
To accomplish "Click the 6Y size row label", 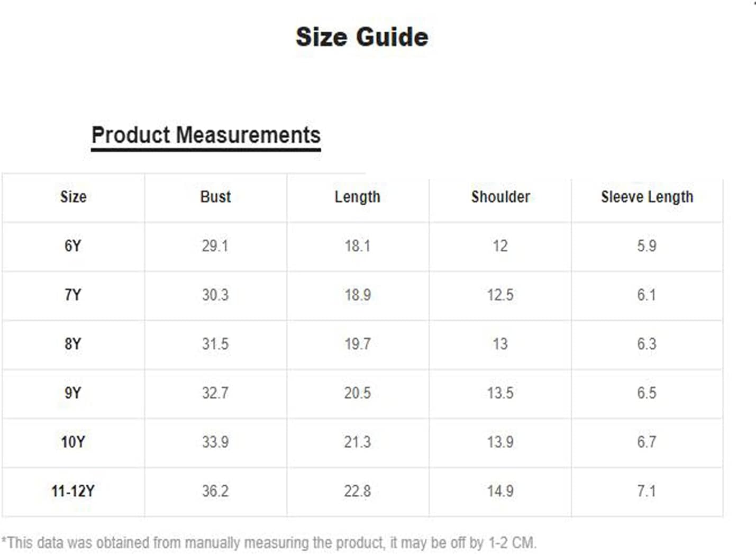I will (73, 246).
